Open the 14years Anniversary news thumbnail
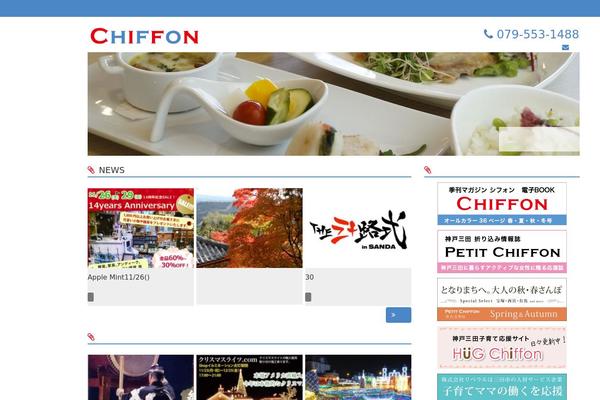Viewport: 600px width, 400px height. tap(141, 228)
